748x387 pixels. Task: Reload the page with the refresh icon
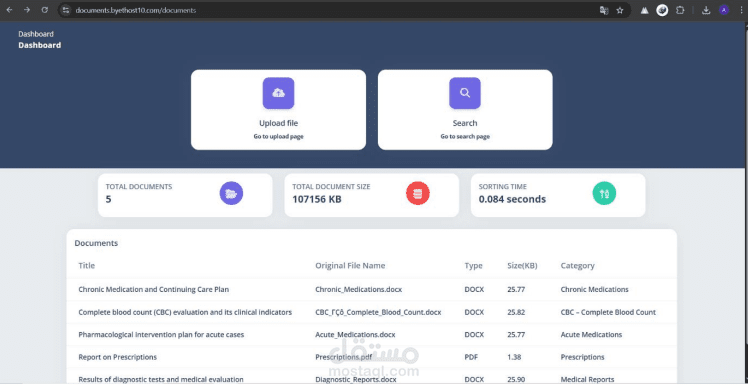click(x=44, y=10)
